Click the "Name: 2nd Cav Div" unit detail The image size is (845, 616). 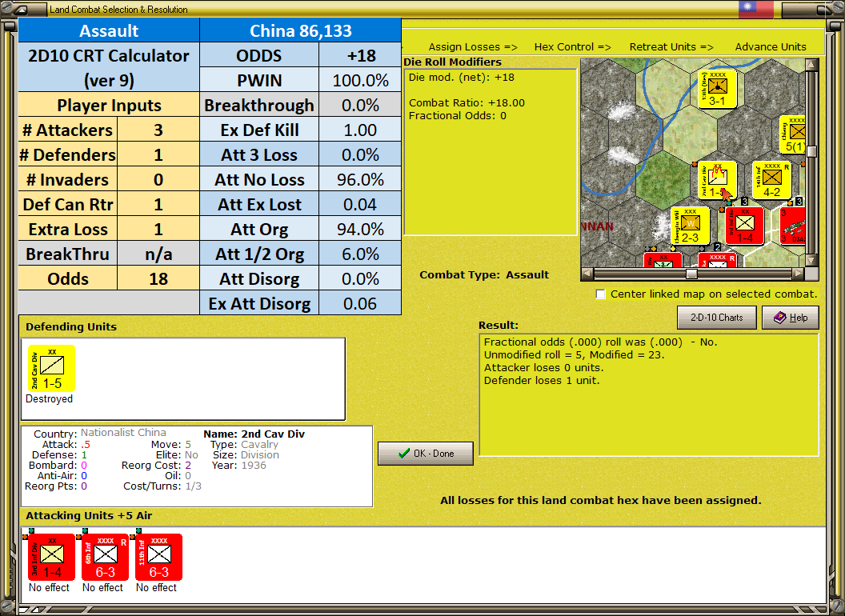coord(254,434)
